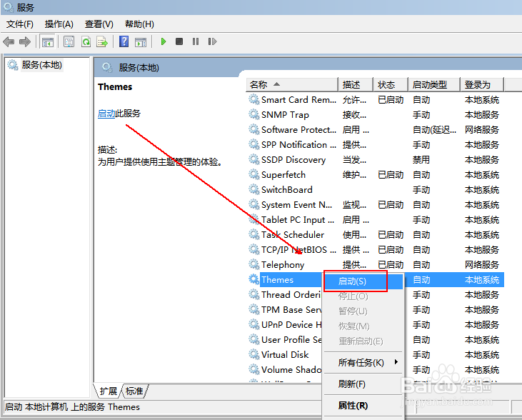Image resolution: width=522 pixels, height=420 pixels.
Task: Toggle the console tree pane icon
Action: (47, 41)
